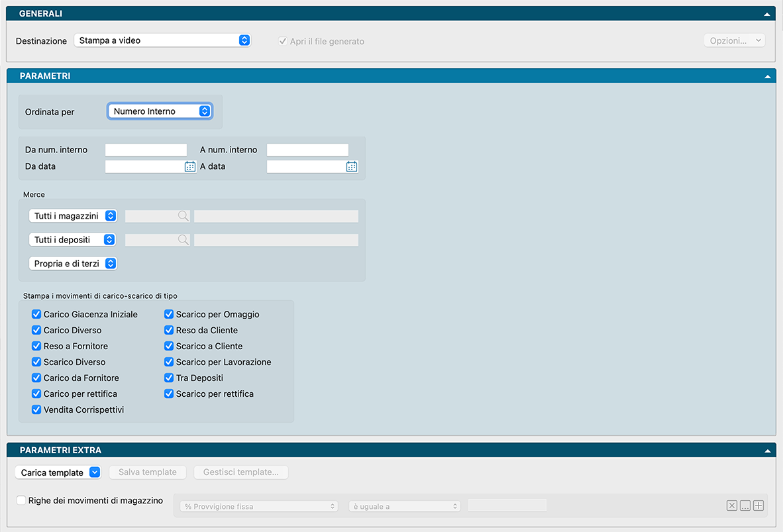Disable Vendita Corrispettivi movement type

37,409
